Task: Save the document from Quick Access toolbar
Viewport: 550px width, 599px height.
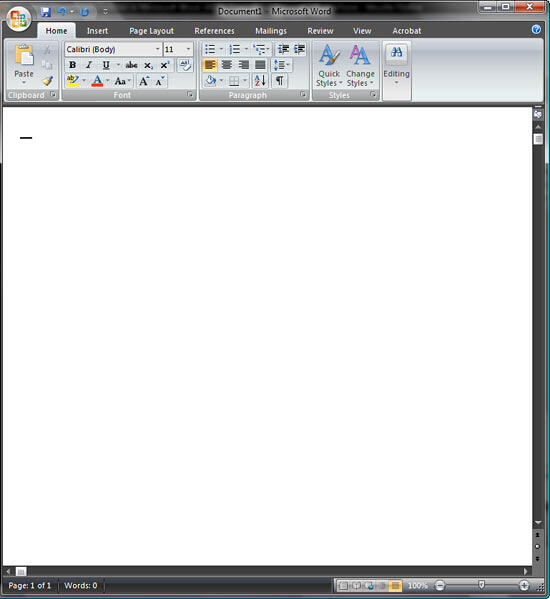Action: 46,12
